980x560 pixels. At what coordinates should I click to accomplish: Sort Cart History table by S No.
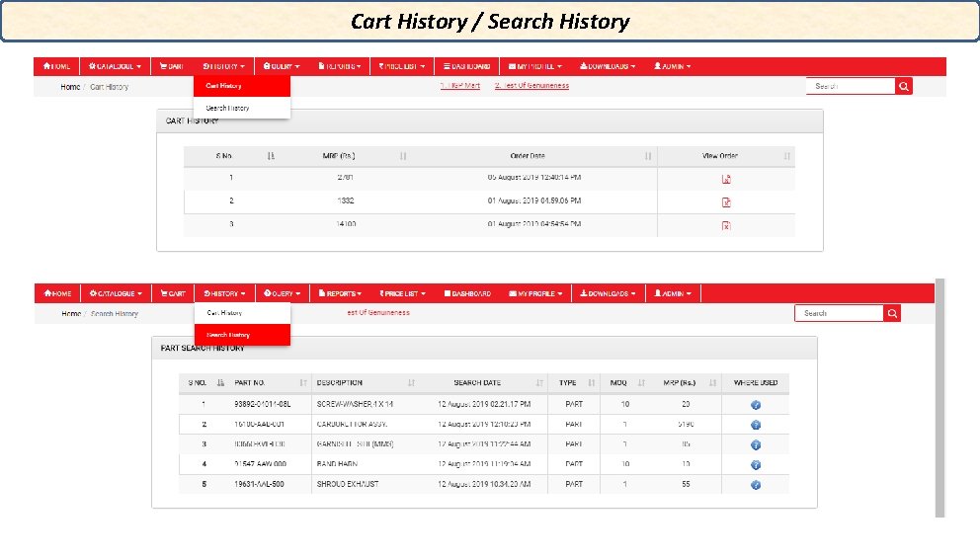coord(271,156)
